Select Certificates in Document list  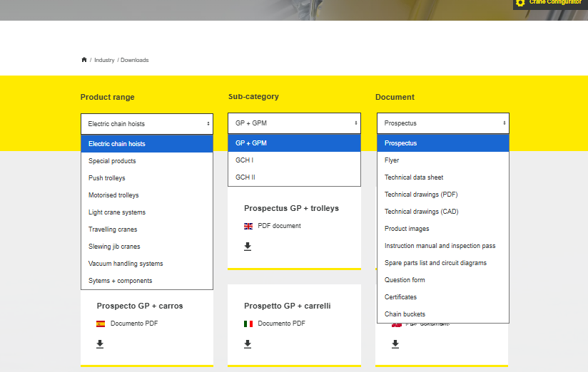400,297
